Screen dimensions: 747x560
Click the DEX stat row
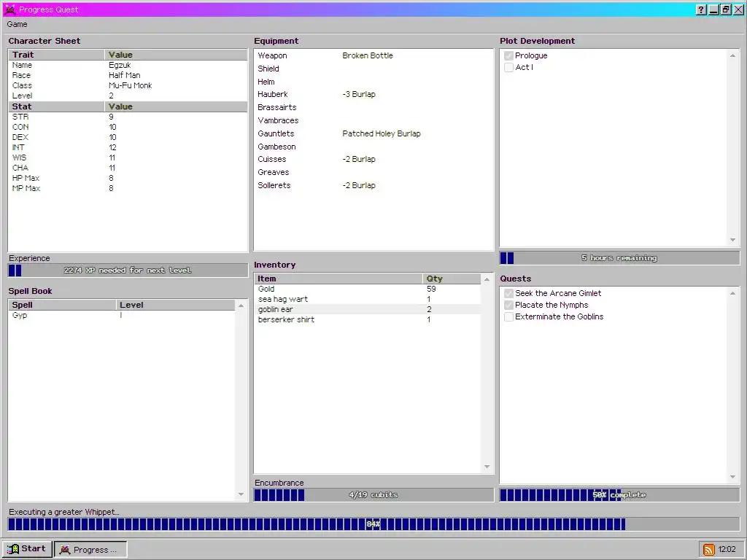pos(128,137)
